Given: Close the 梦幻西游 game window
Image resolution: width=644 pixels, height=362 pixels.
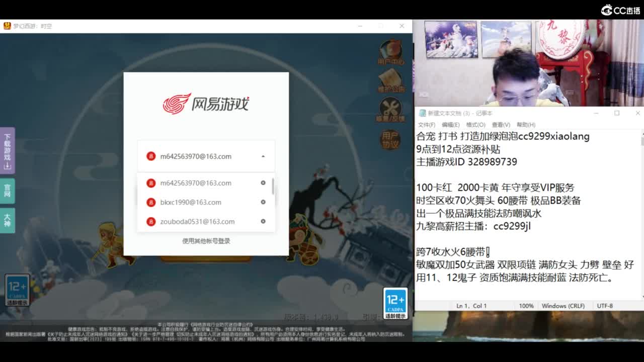Looking at the screenshot, I should point(401,26).
